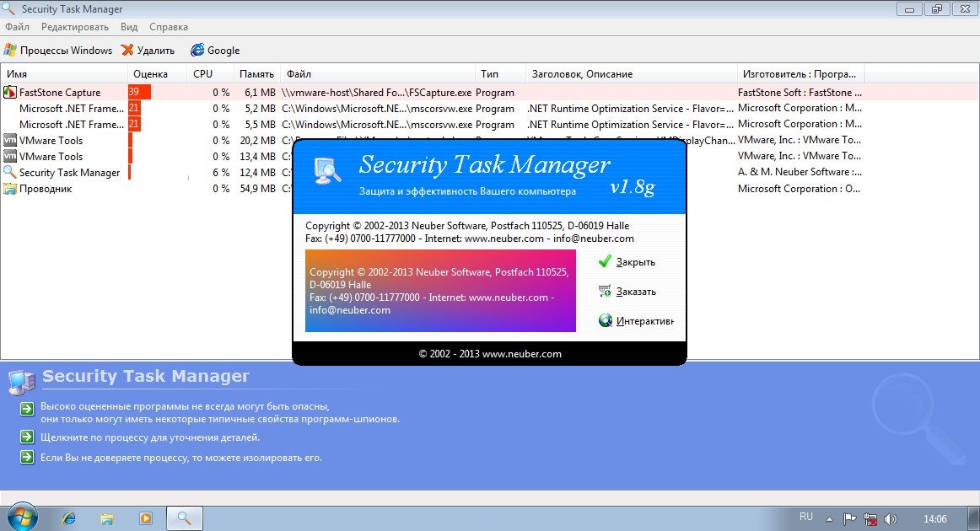Click the 12,4 MB memory value
The image size is (980, 531).
257,173
